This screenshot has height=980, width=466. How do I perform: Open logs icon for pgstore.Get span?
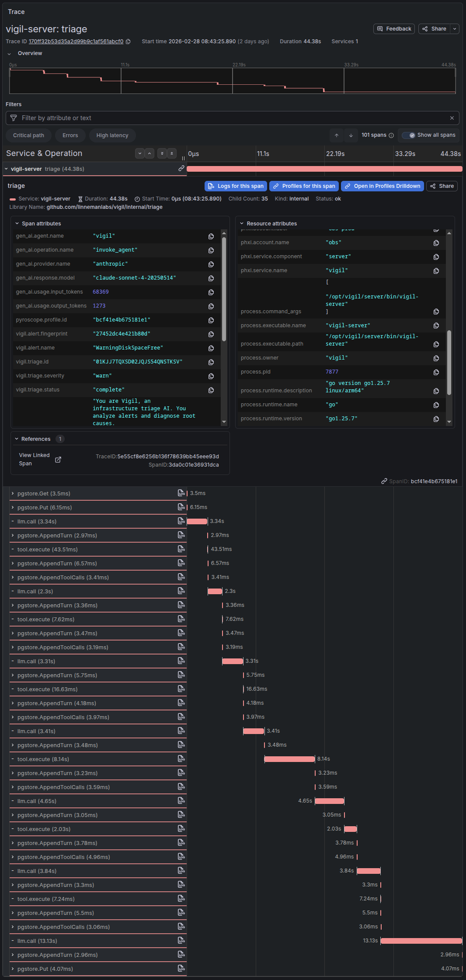pyautogui.click(x=181, y=493)
